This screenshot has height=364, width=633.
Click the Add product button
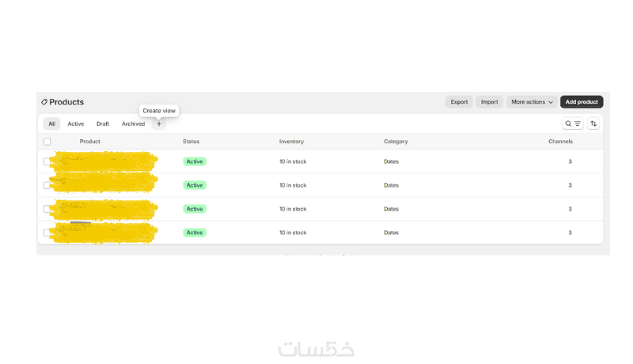click(x=582, y=102)
